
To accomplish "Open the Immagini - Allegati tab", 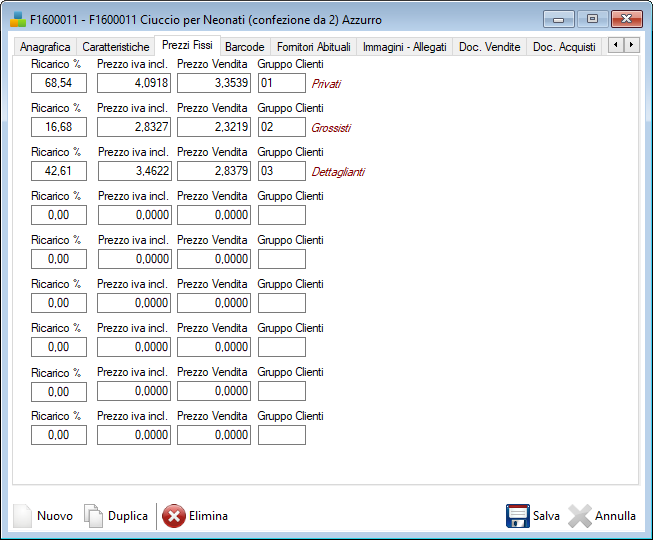I will (x=405, y=47).
